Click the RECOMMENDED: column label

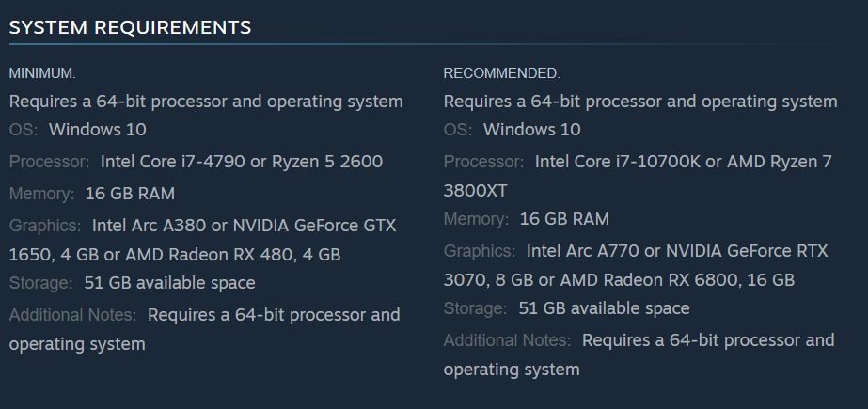pyautogui.click(x=502, y=73)
